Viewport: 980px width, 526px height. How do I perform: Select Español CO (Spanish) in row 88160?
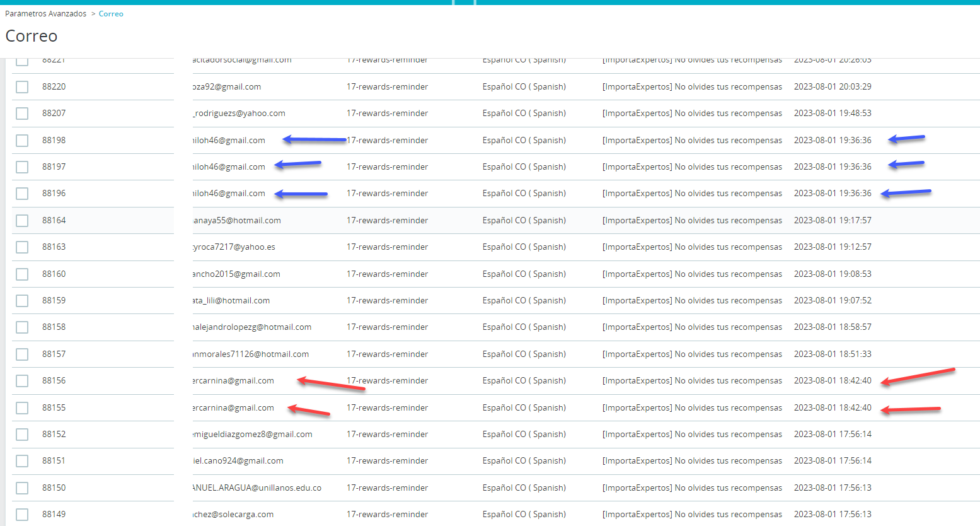click(x=524, y=274)
